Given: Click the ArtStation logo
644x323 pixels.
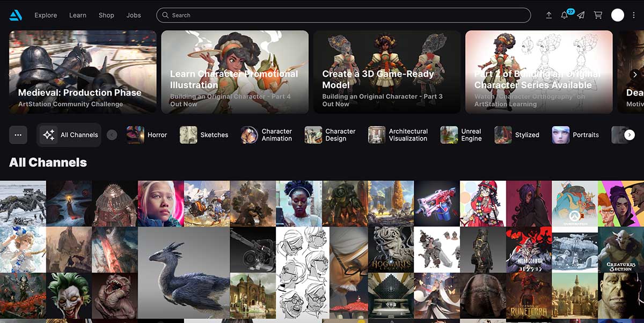Looking at the screenshot, I should click(x=16, y=15).
